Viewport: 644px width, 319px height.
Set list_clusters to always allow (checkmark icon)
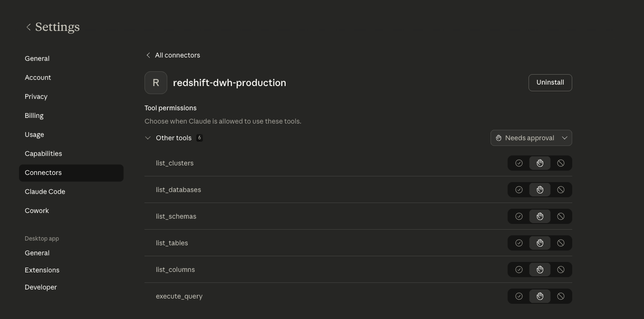point(519,163)
